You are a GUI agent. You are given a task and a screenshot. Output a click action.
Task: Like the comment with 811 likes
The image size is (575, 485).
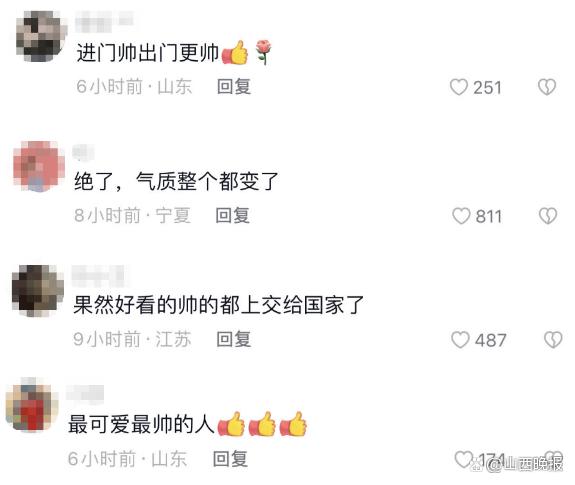coord(461,216)
